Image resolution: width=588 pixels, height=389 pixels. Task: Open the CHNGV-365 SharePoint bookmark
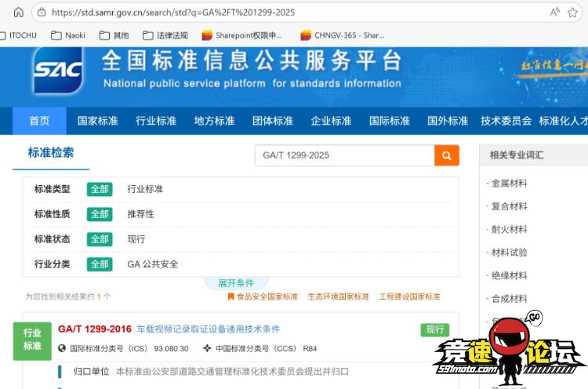pyautogui.click(x=342, y=35)
